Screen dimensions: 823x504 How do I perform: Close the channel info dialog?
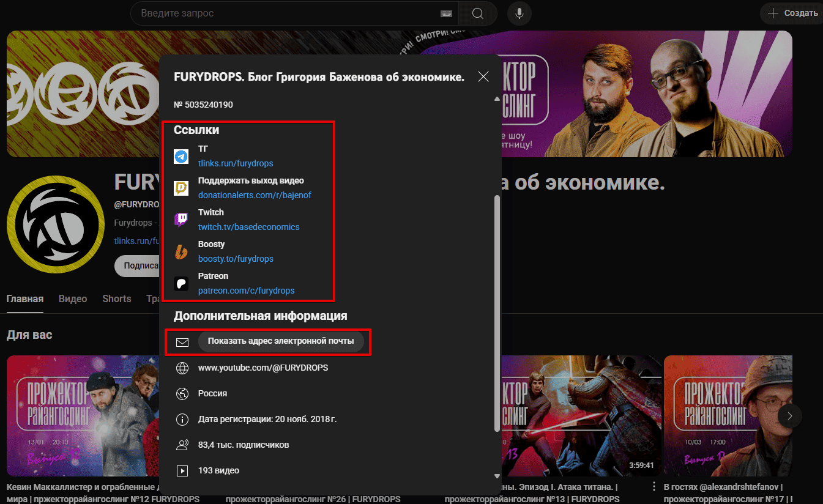[x=483, y=76]
